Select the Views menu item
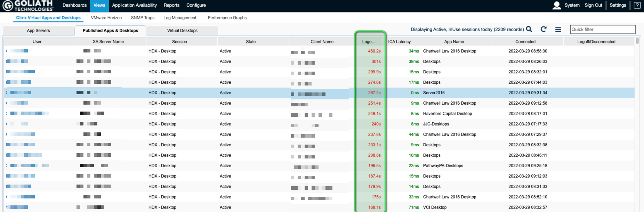644x212 pixels. 99,5
